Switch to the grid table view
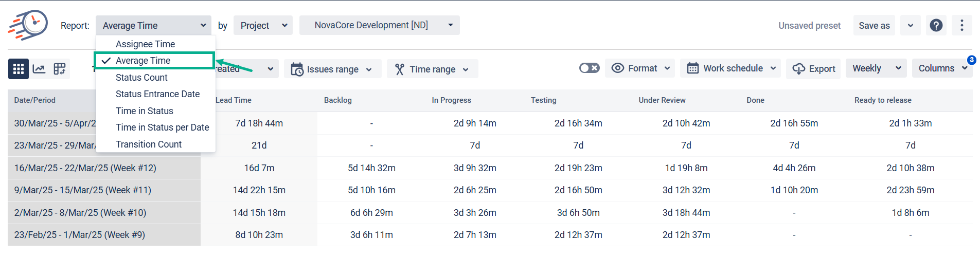980x257 pixels. coord(19,69)
